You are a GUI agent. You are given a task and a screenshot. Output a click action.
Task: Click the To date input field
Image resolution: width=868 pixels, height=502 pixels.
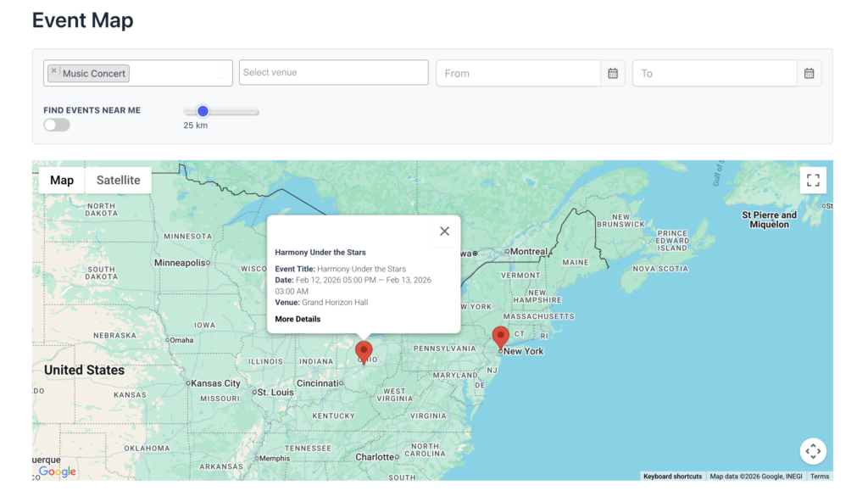pyautogui.click(x=715, y=74)
